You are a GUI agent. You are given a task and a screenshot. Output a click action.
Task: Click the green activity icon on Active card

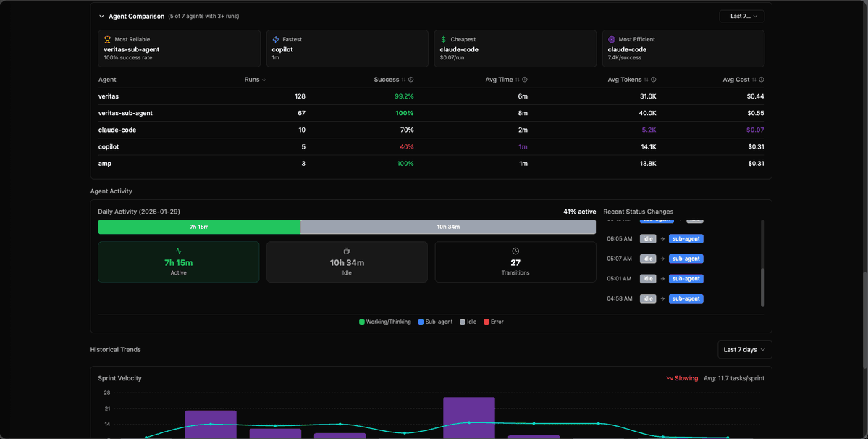(x=178, y=251)
